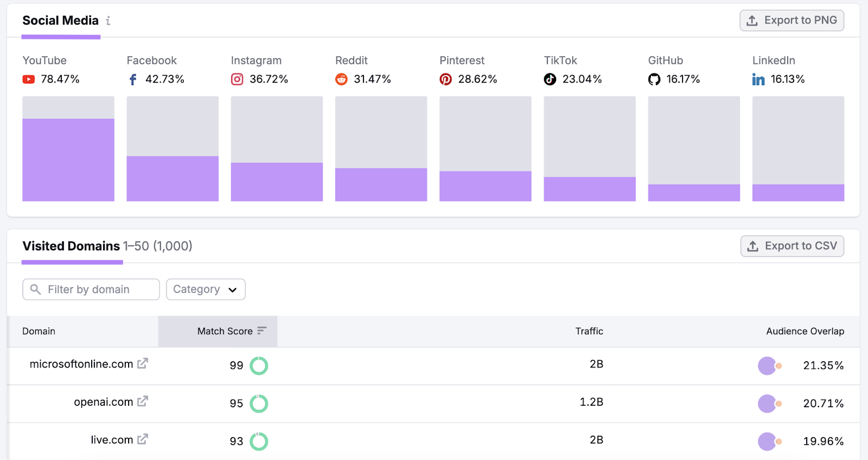The height and width of the screenshot is (460, 868).
Task: Click the TikTok 23.04% value
Action: click(x=582, y=79)
